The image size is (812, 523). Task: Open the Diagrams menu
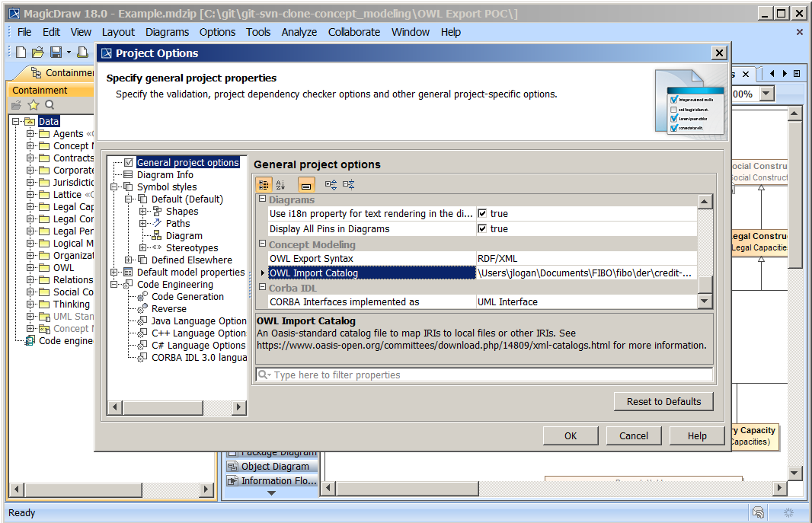coord(167,32)
